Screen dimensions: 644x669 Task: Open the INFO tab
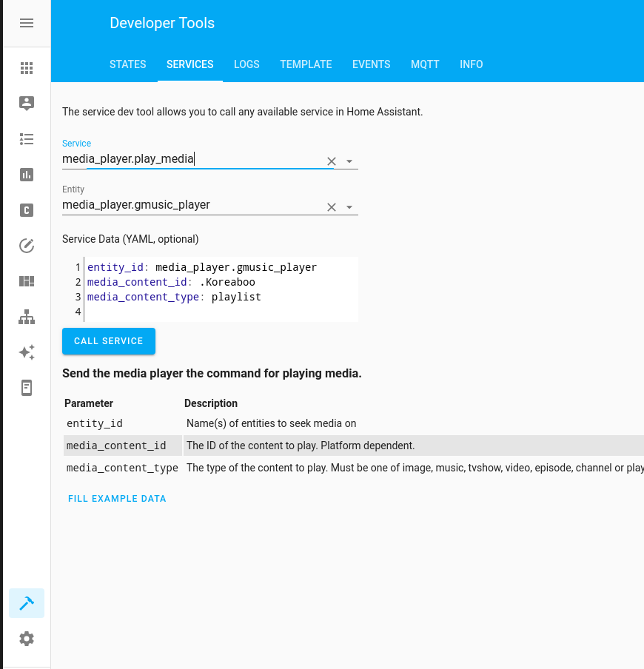point(472,64)
